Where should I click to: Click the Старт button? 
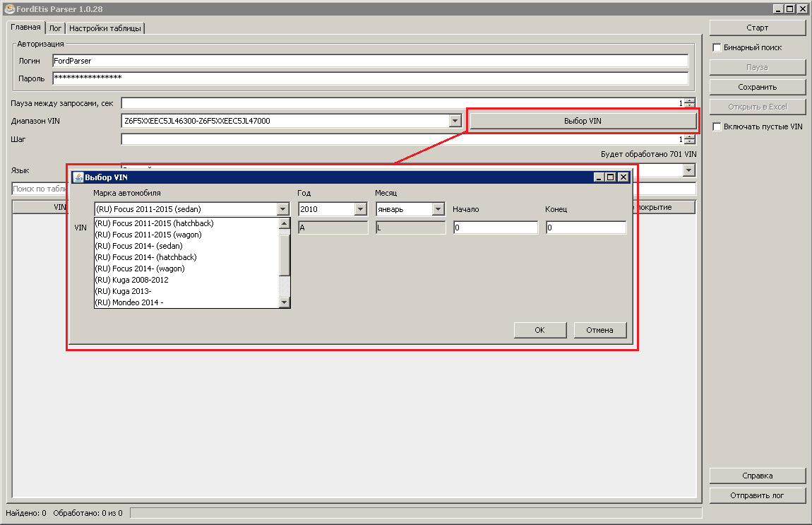pyautogui.click(x=757, y=28)
